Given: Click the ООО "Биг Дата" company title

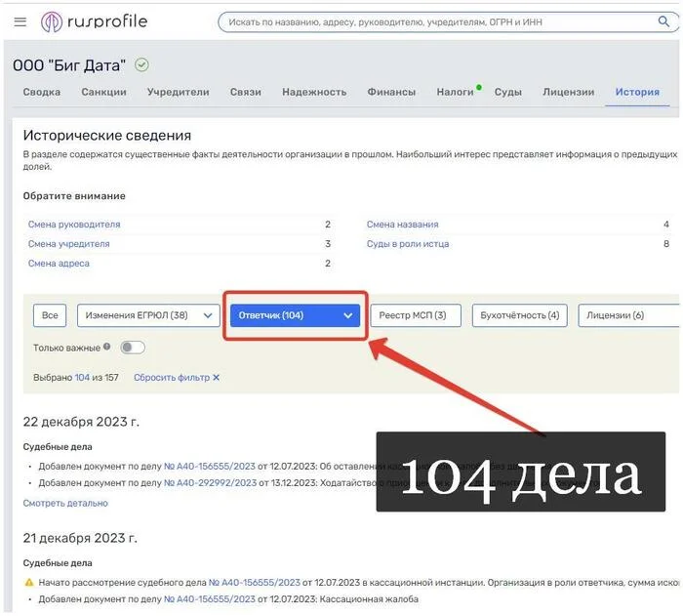Looking at the screenshot, I should click(x=69, y=65).
